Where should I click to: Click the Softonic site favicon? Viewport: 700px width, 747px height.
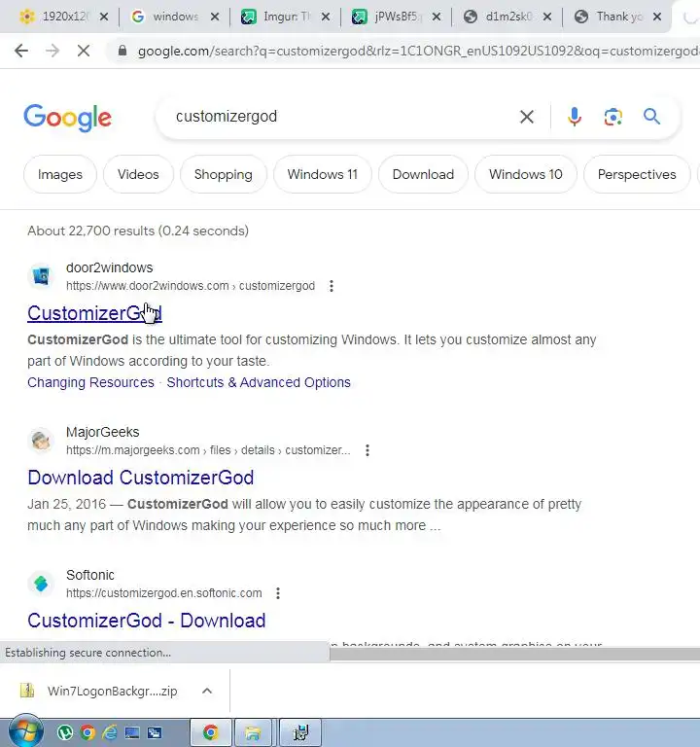tap(41, 584)
